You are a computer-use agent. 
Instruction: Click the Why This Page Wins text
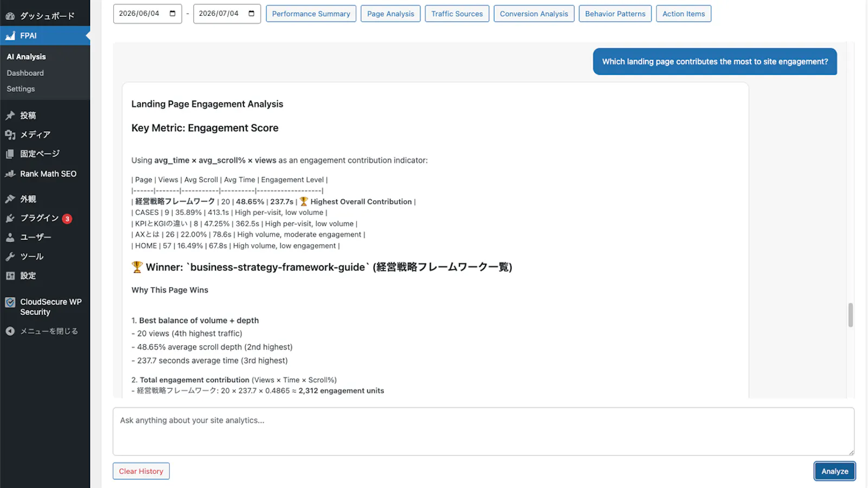pos(170,290)
